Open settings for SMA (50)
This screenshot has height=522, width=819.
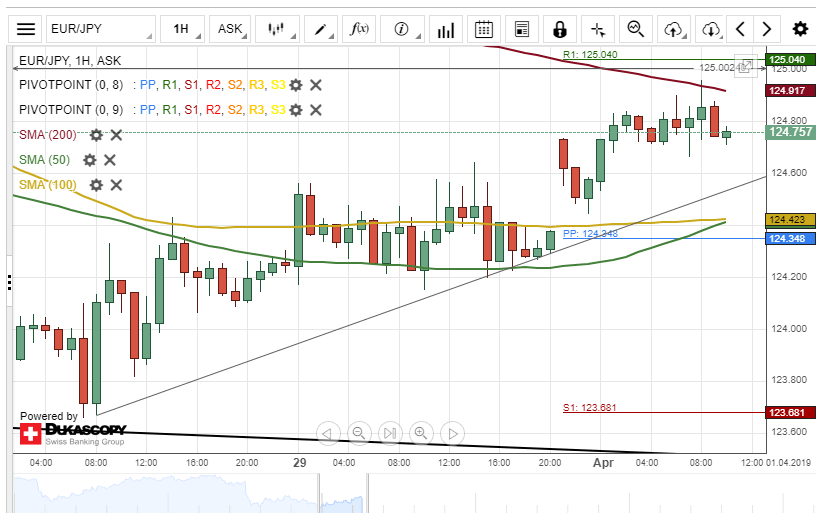[x=90, y=160]
